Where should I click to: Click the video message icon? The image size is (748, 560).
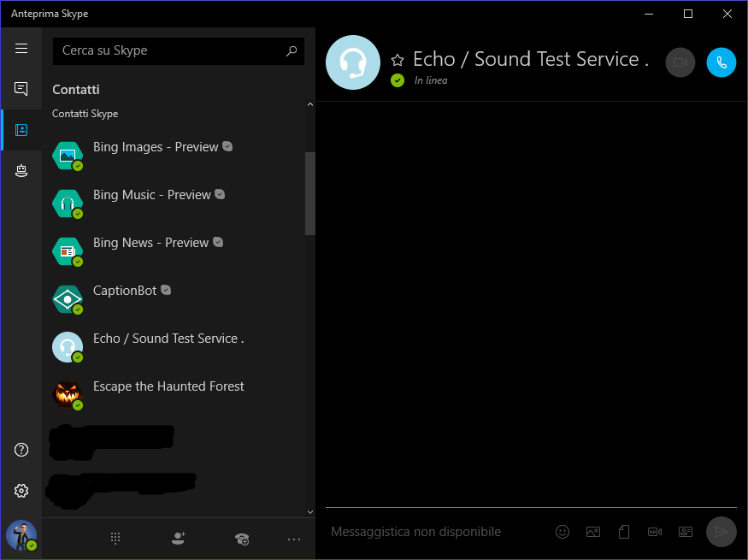pos(655,532)
